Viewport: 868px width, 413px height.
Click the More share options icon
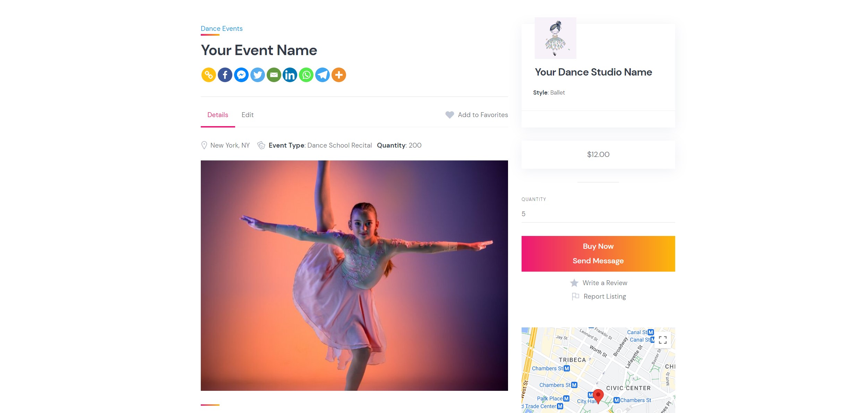[x=338, y=74]
